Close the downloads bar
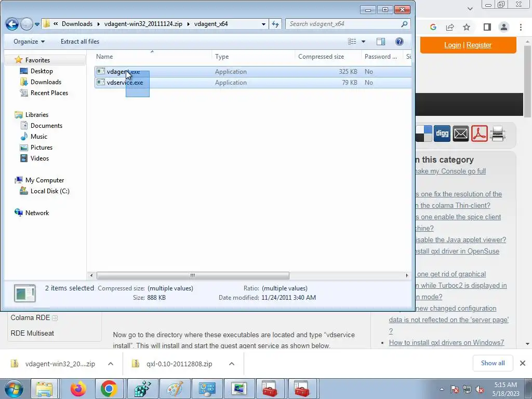Viewport: 532px width, 399px height. [523, 363]
